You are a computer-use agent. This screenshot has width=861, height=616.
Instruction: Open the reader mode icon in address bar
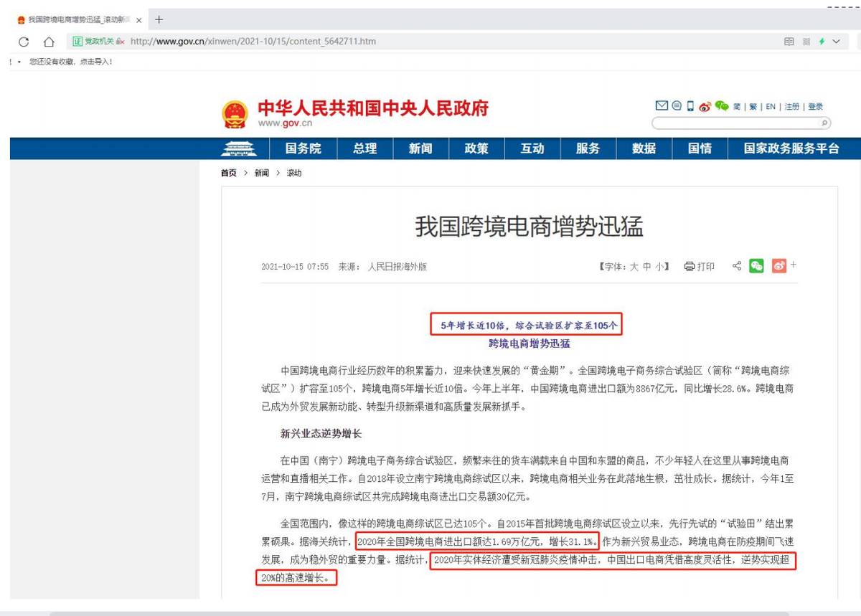click(x=789, y=42)
